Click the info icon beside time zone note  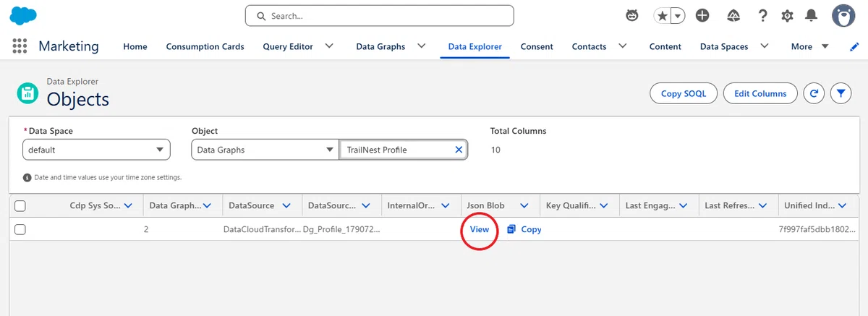click(x=27, y=177)
